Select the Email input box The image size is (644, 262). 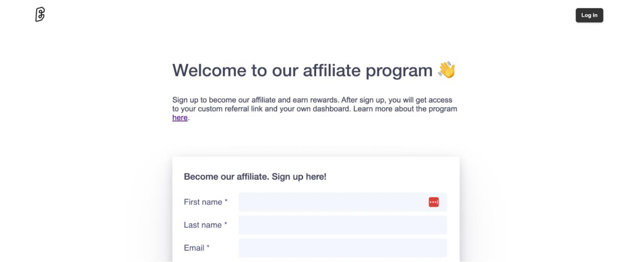[343, 248]
